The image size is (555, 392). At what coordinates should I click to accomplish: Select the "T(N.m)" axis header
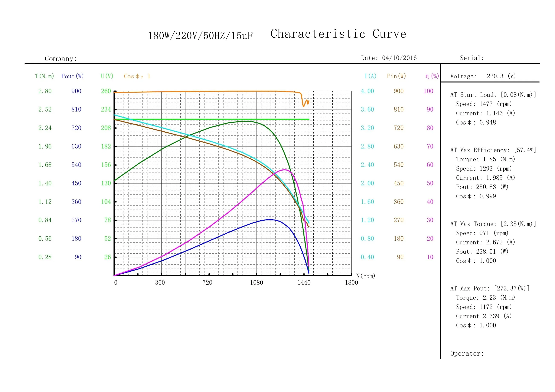(45, 76)
